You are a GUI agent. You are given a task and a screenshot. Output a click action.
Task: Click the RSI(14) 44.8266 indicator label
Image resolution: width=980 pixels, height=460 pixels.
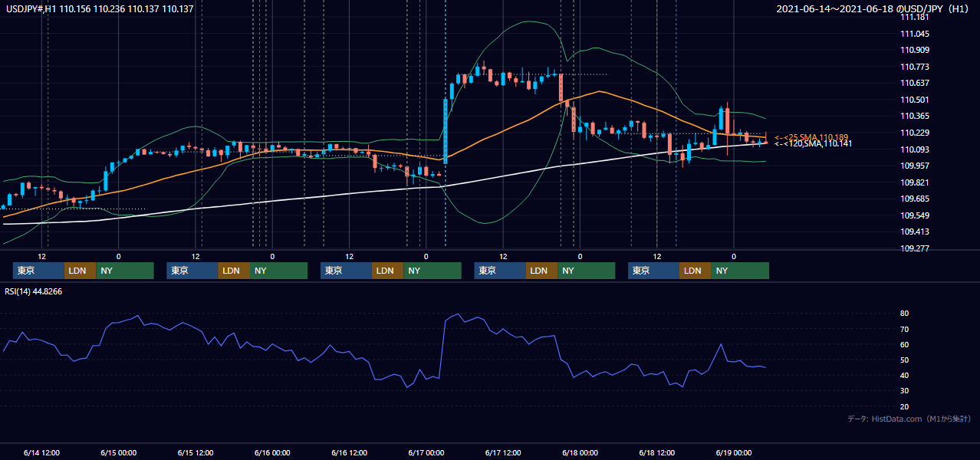[34, 291]
